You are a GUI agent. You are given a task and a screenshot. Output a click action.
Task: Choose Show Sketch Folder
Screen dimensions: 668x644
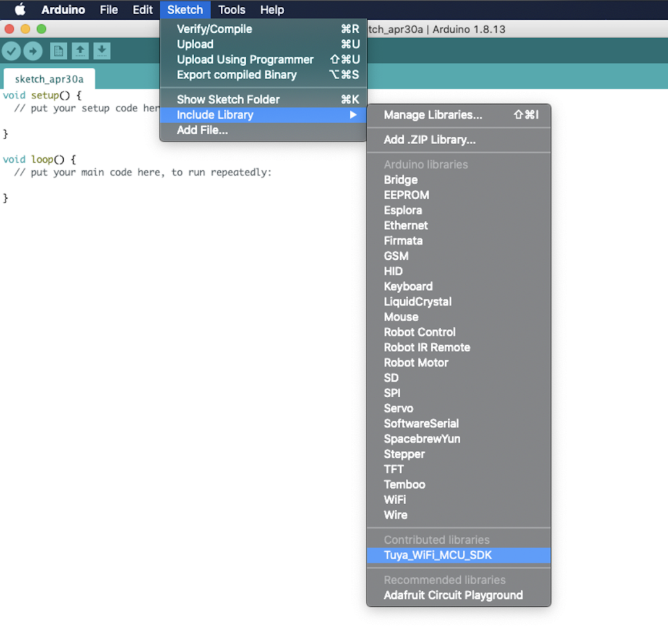(263, 100)
